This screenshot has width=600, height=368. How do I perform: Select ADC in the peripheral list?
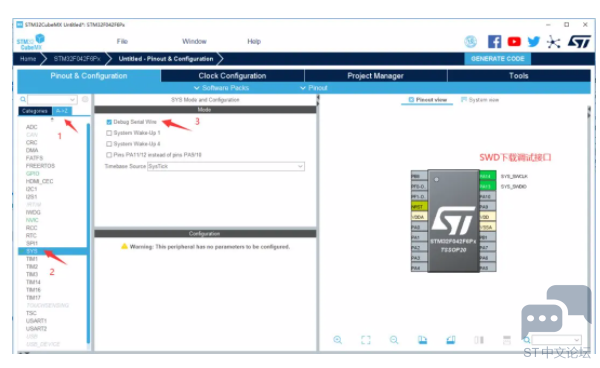31,127
